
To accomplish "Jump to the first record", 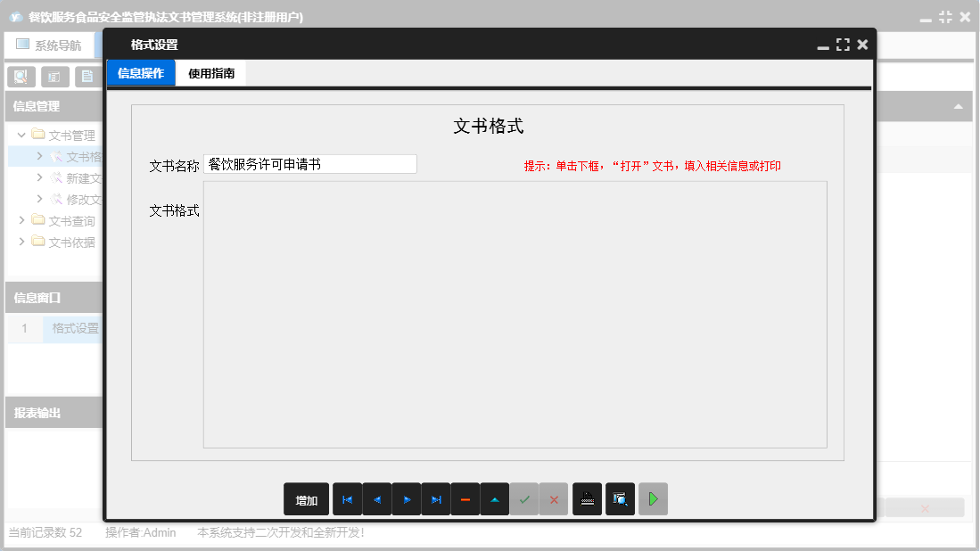I will pyautogui.click(x=348, y=499).
